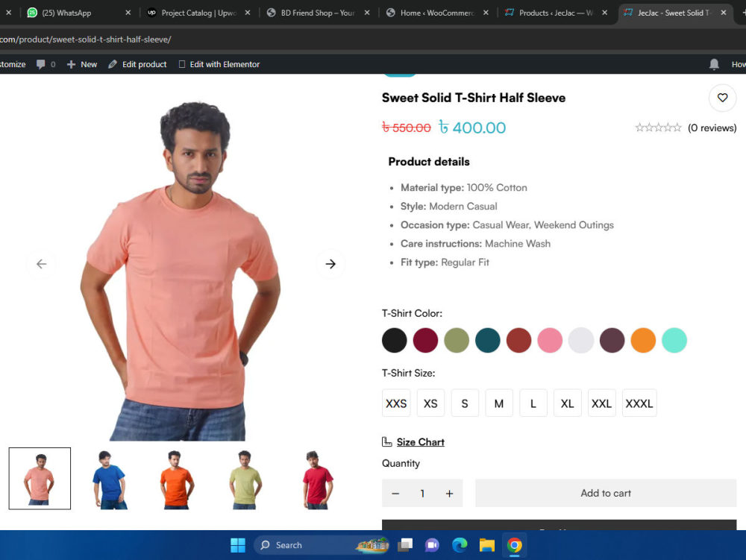Show next product image with right arrow
Viewport: 746px width, 560px height.
coord(330,264)
